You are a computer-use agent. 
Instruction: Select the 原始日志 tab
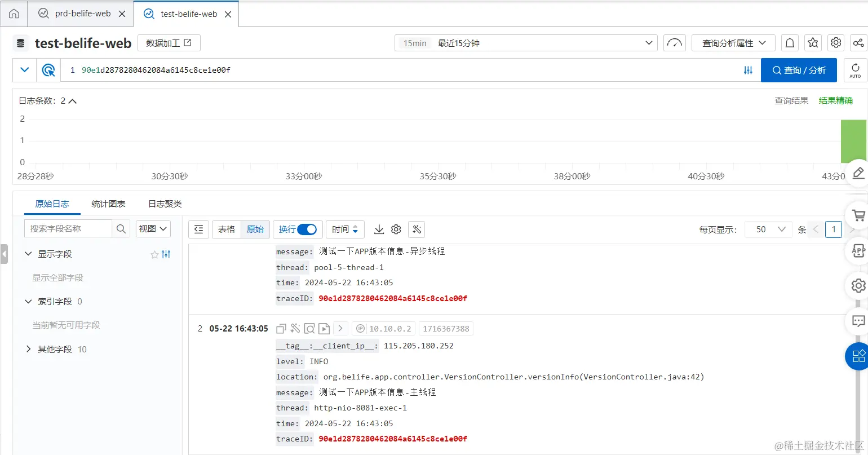pos(52,204)
